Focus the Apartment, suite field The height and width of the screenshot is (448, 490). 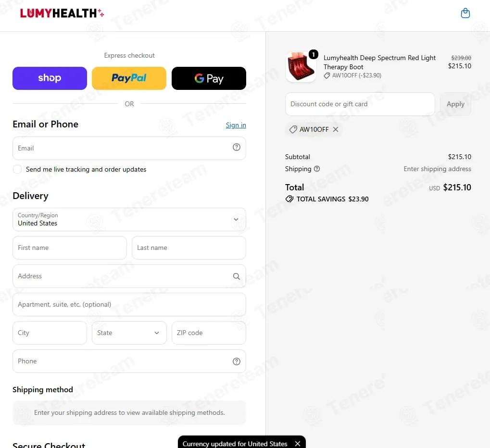coord(129,305)
